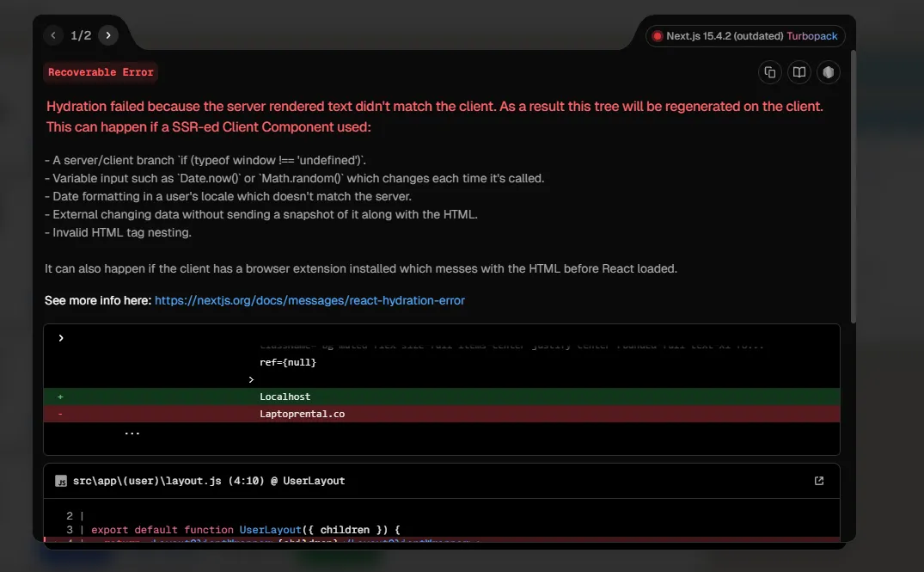Copy the error stack trace
Screen dimensions: 924x572
(769, 72)
